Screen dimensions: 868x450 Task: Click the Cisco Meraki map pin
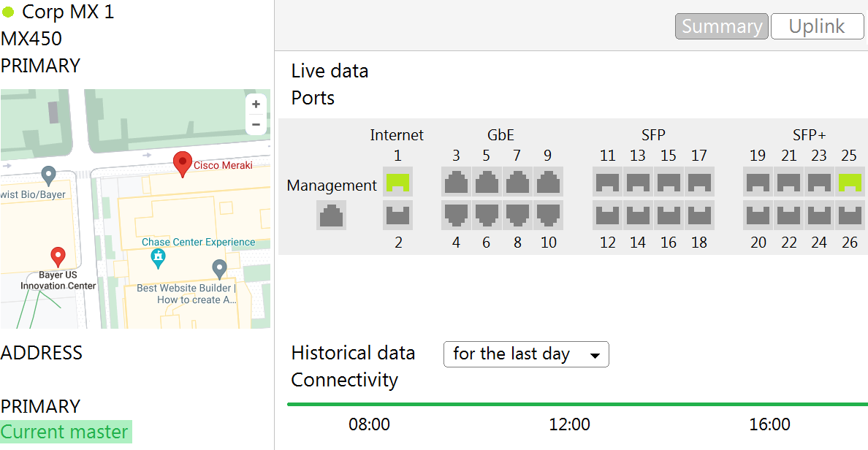tap(182, 163)
